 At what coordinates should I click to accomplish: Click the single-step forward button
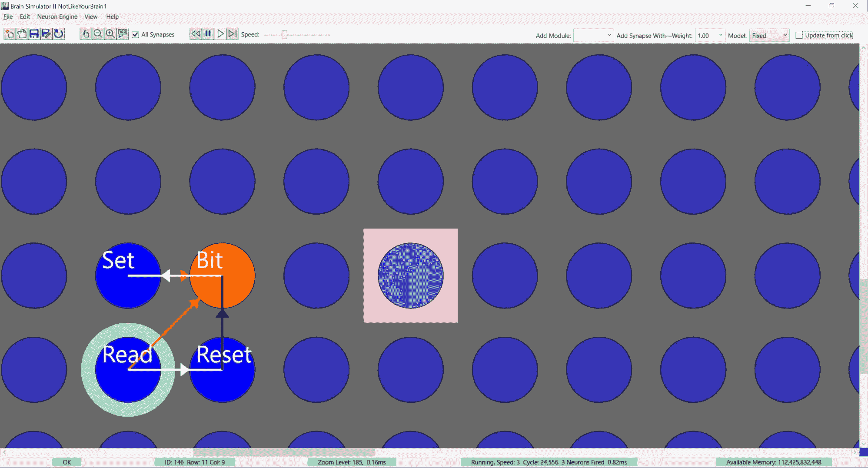233,34
